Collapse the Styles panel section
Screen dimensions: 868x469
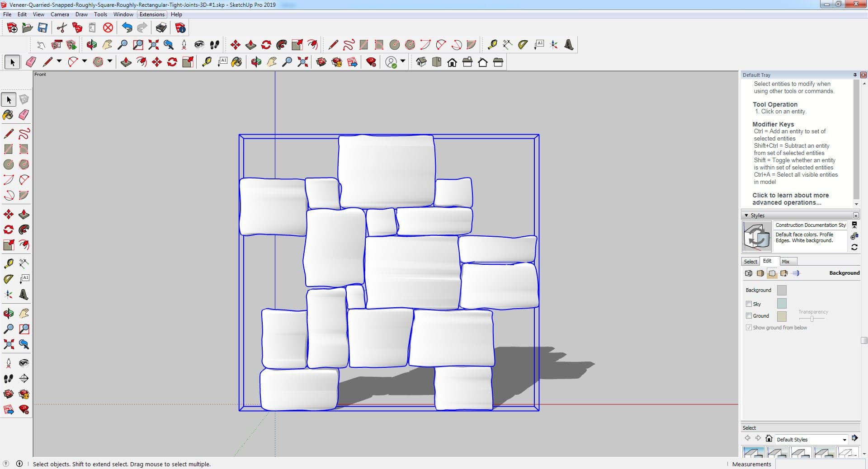pyautogui.click(x=746, y=216)
